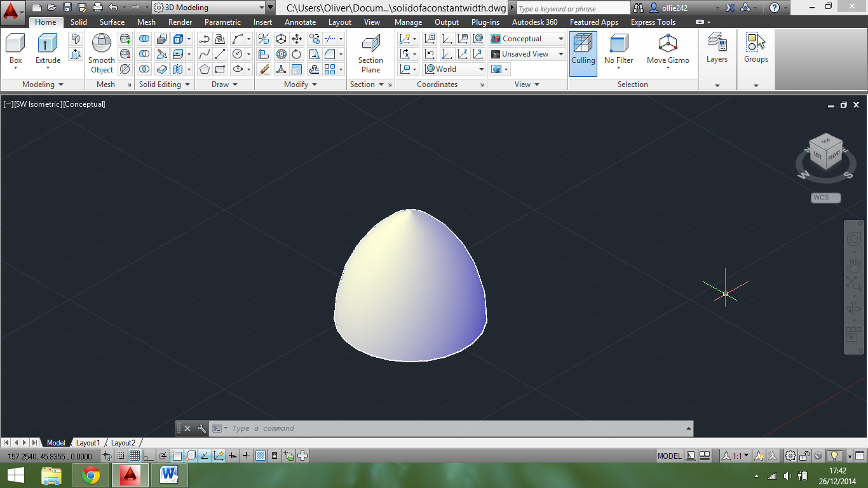Click the Move tool in Modify panel
The height and width of the screenshot is (488, 868).
[297, 39]
